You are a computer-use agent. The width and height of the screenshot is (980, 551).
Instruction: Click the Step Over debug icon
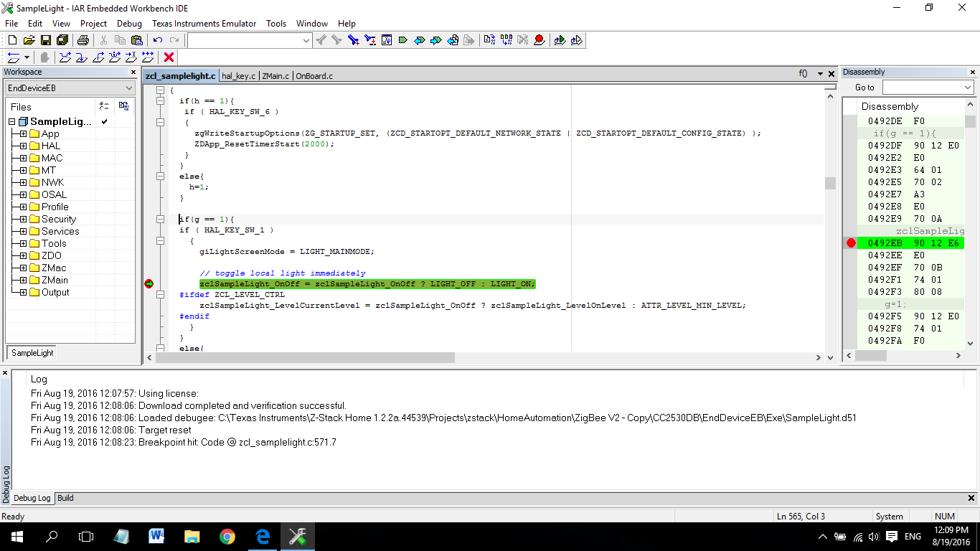click(65, 57)
